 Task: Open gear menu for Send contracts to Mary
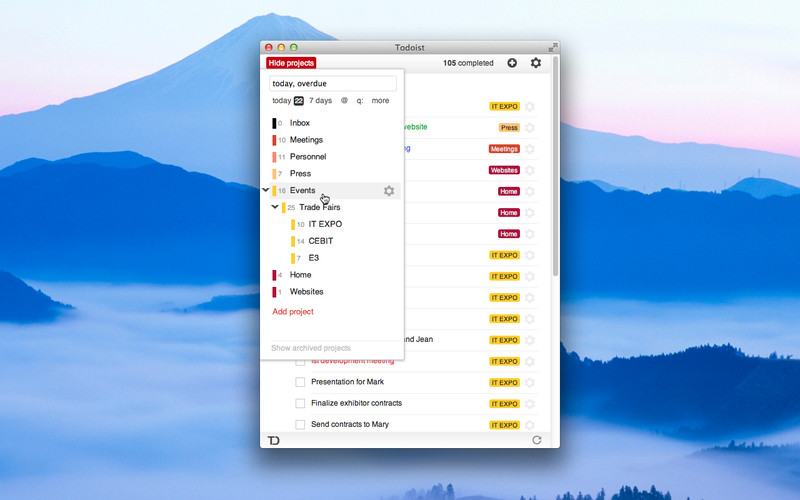tap(530, 424)
